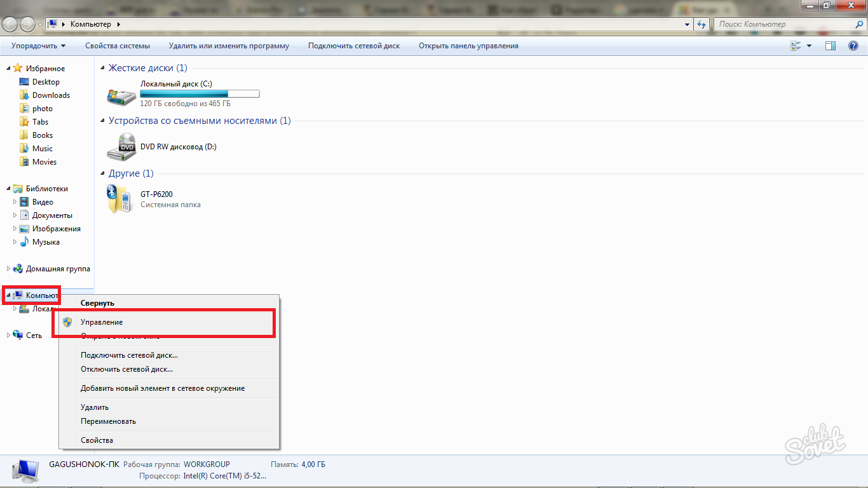Open the Упорядочить dropdown menu
Screen dimensions: 868x488
(38, 46)
